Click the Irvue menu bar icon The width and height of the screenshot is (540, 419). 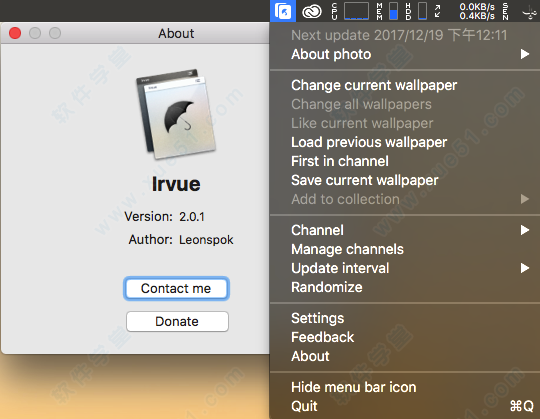coord(283,11)
